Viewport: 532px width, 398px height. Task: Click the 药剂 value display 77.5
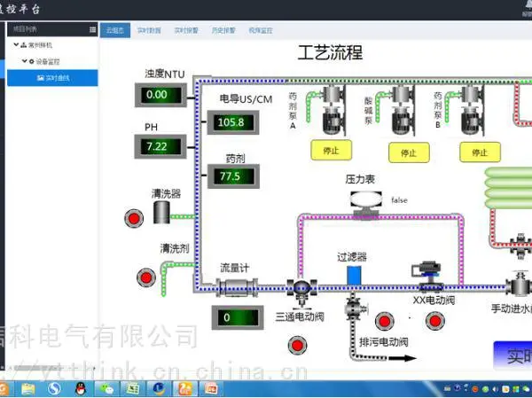point(233,176)
